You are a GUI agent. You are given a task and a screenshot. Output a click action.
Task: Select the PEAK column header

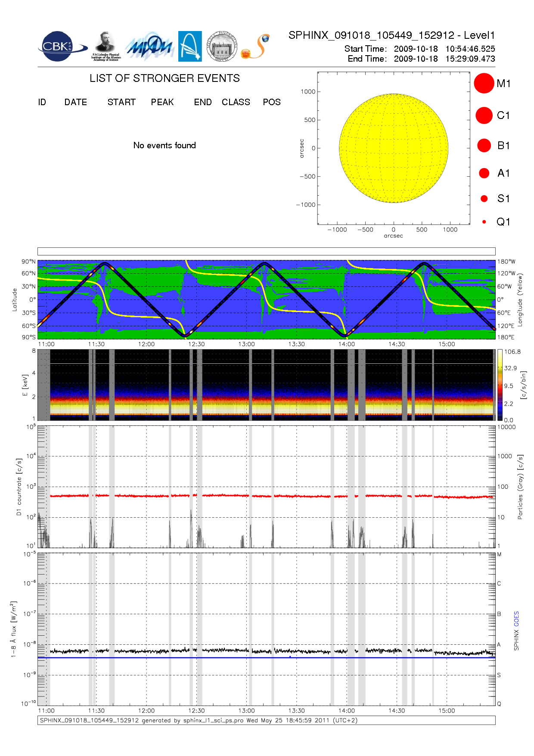tap(162, 102)
